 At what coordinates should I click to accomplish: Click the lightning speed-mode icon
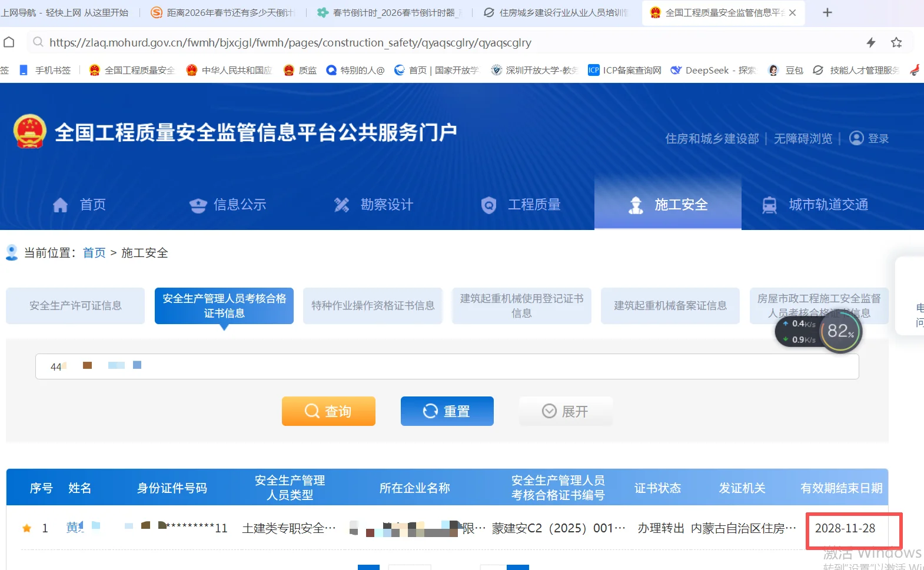[x=871, y=42]
